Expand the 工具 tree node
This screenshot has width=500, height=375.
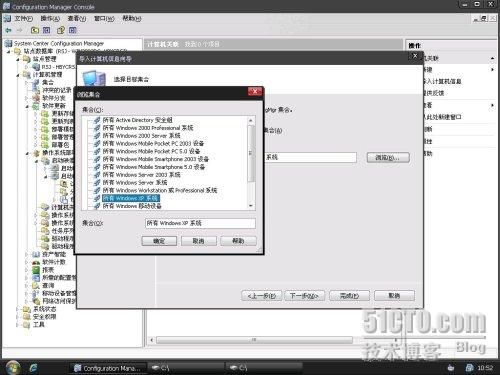tap(18, 325)
